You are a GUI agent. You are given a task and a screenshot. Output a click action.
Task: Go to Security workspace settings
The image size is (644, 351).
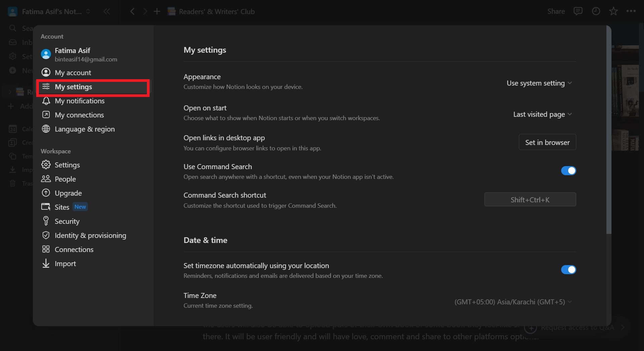click(67, 221)
